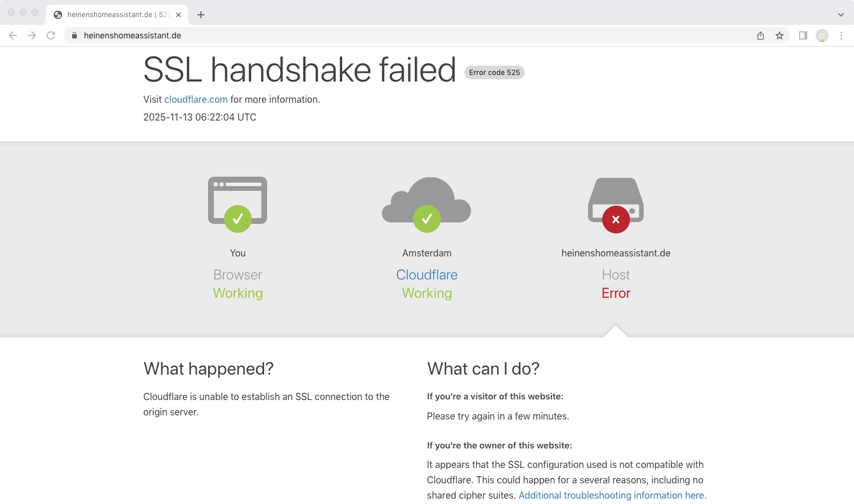Image resolution: width=854 pixels, height=504 pixels.
Task: Click the browser forward arrow
Action: (32, 35)
